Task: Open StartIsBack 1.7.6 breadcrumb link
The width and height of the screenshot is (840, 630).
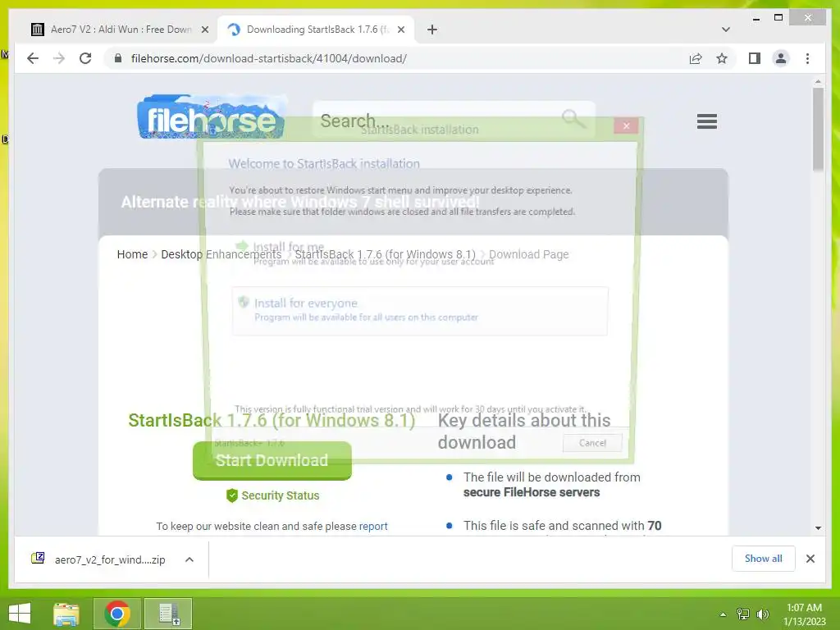Action: (x=386, y=254)
